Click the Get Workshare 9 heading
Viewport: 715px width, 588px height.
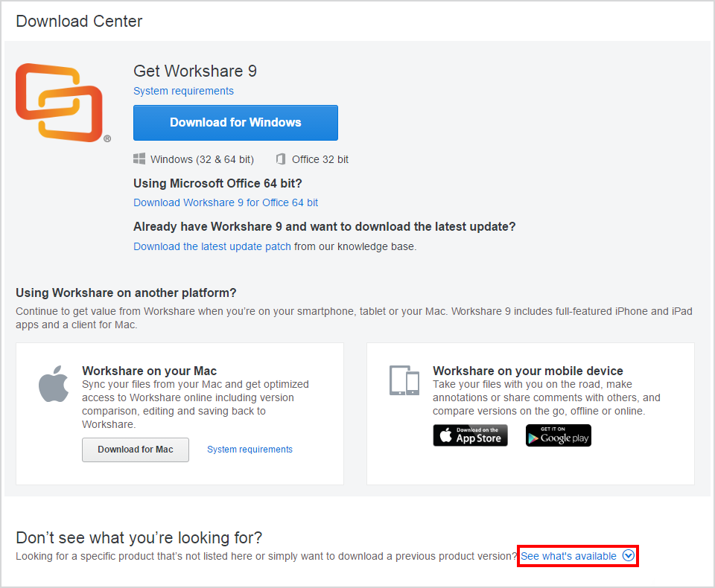195,71
